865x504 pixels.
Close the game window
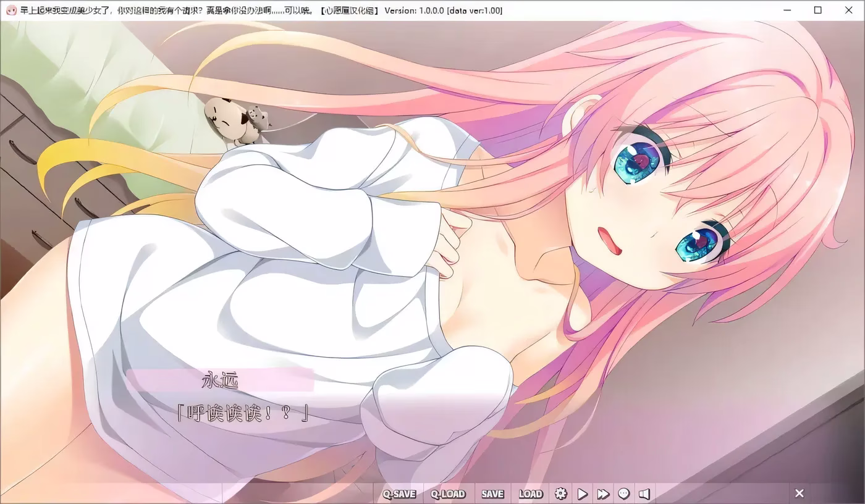(848, 10)
